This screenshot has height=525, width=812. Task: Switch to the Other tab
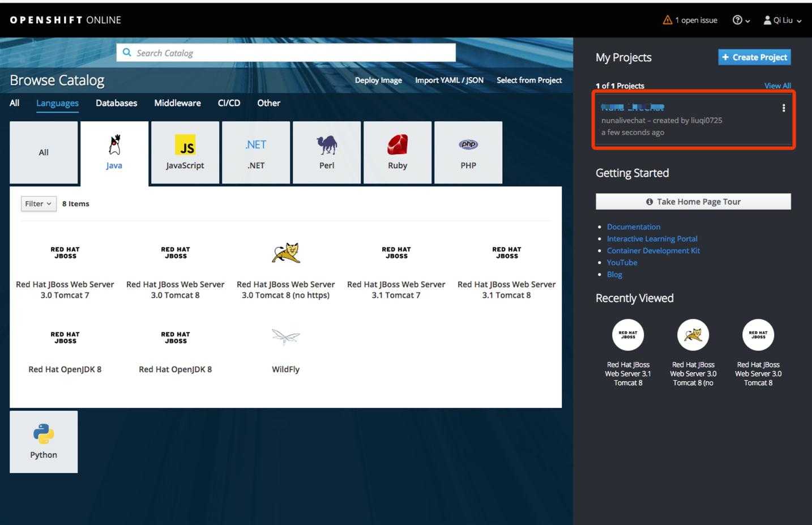[x=268, y=103]
